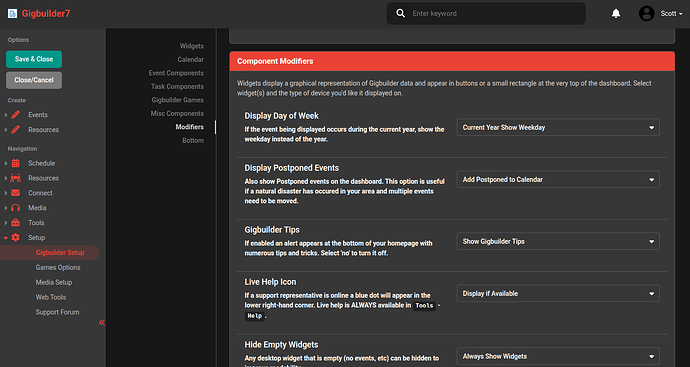This screenshot has width=690, height=367.
Task: Collapse the sidebar with double chevron
Action: click(x=102, y=323)
